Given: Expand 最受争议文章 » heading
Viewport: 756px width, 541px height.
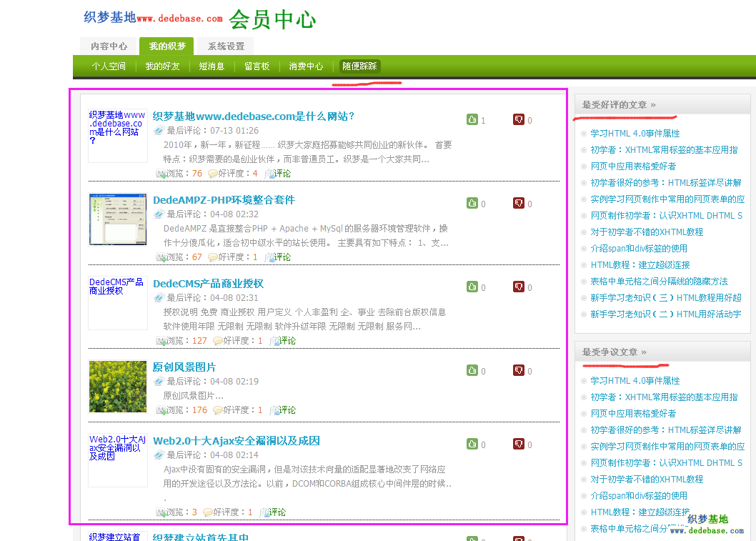Looking at the screenshot, I should 615,352.
